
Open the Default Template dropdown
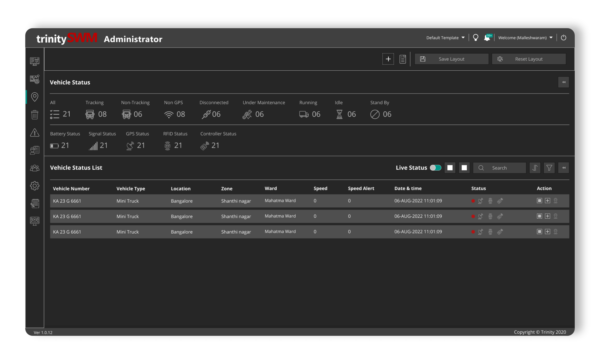[x=445, y=38]
